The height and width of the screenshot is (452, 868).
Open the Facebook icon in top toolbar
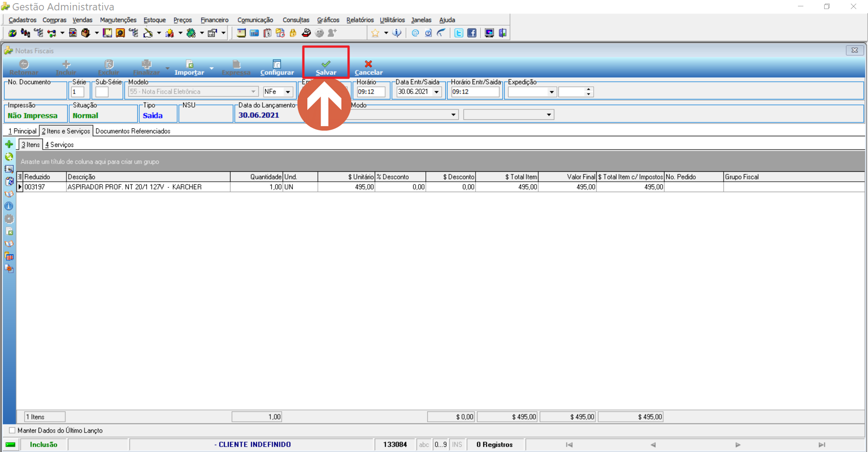[x=472, y=33]
